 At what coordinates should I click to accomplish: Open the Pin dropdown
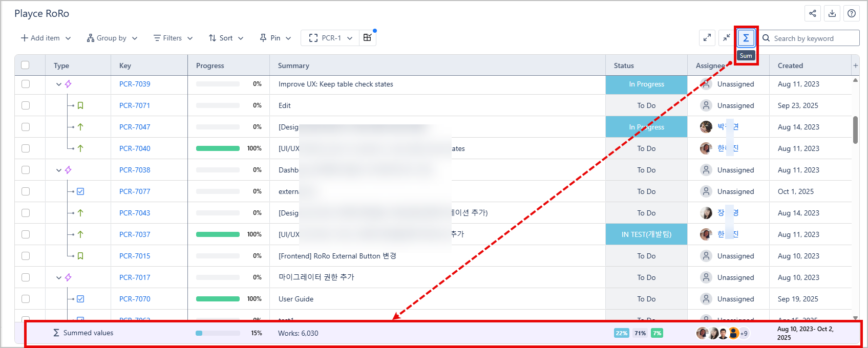point(275,38)
